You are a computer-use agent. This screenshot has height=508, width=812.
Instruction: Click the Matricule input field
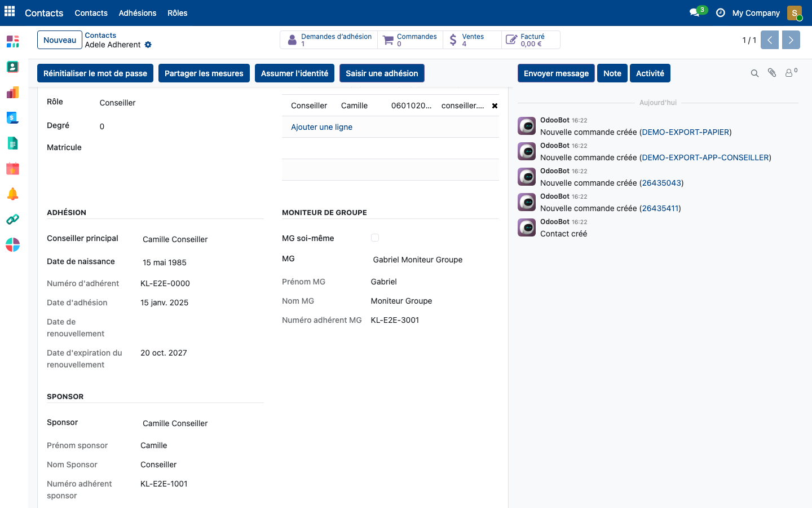click(x=179, y=148)
